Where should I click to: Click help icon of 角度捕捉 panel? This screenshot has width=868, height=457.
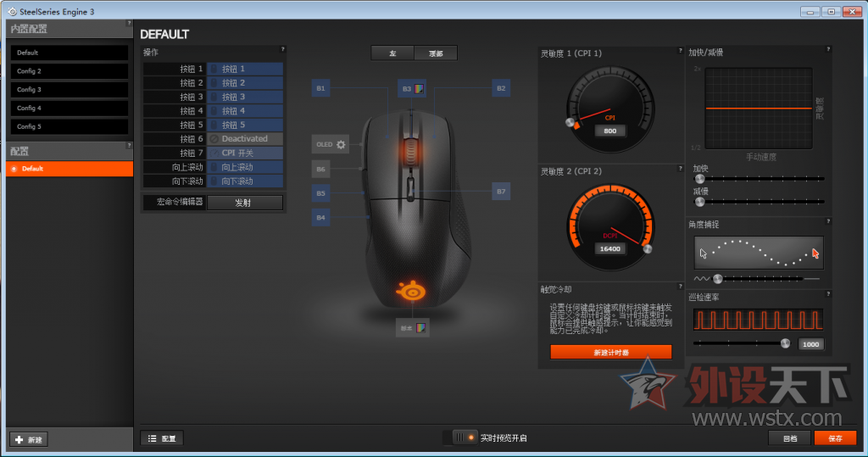coord(828,221)
